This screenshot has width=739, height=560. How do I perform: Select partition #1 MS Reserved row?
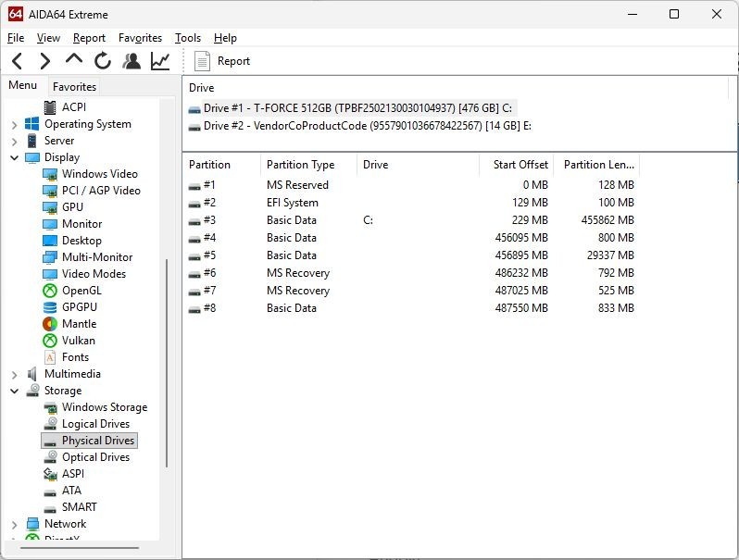pos(411,185)
